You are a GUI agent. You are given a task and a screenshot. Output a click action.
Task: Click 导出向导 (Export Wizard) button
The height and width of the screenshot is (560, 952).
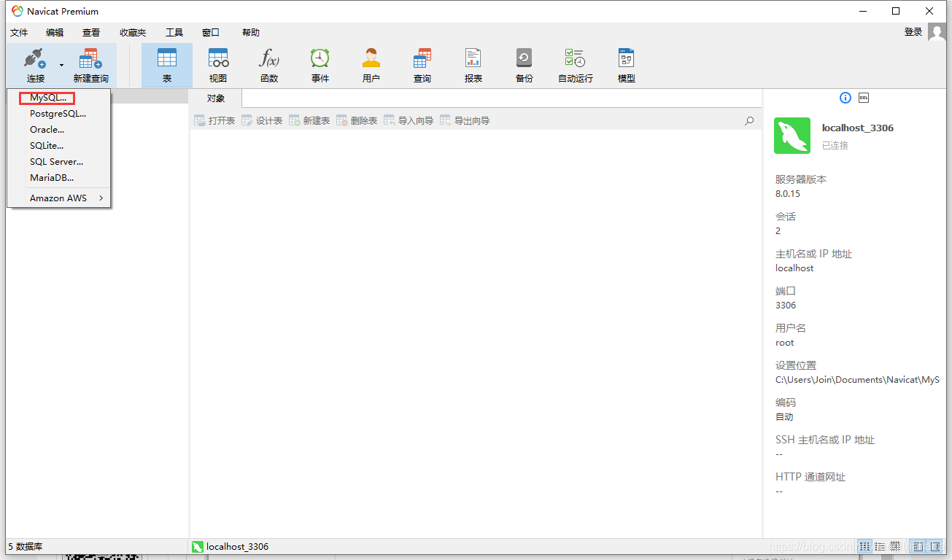465,121
